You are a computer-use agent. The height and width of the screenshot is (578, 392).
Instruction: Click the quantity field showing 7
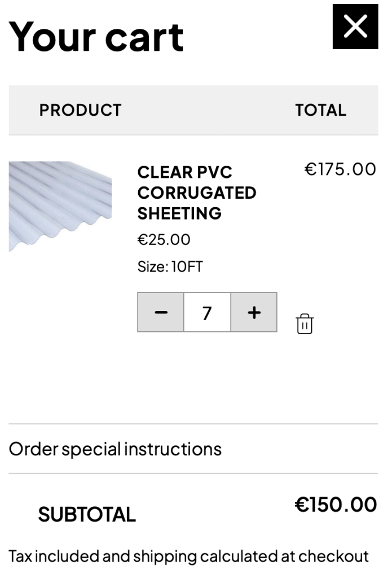[207, 312]
